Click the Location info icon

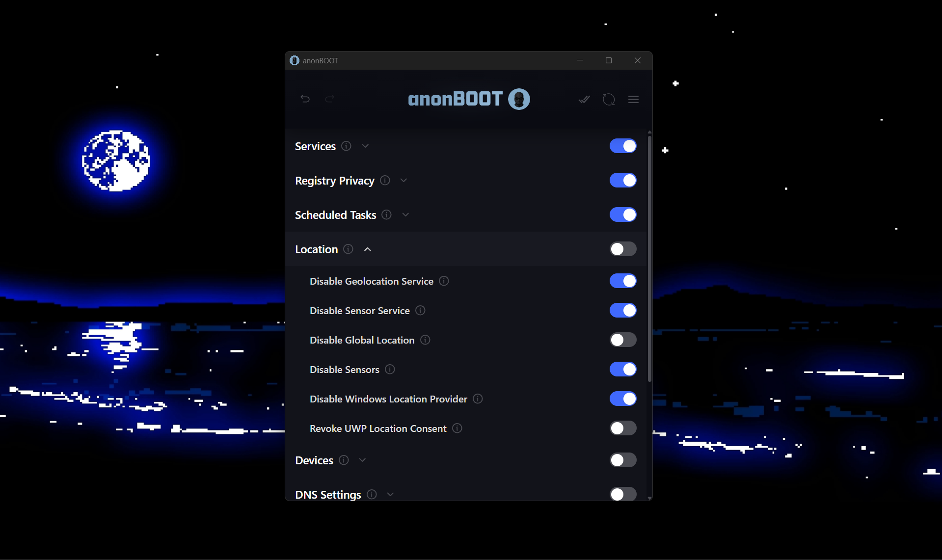[x=348, y=249]
